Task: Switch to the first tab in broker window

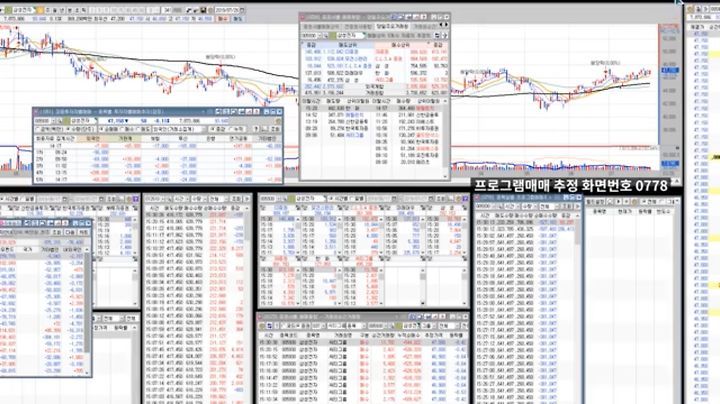Action: pos(321,27)
